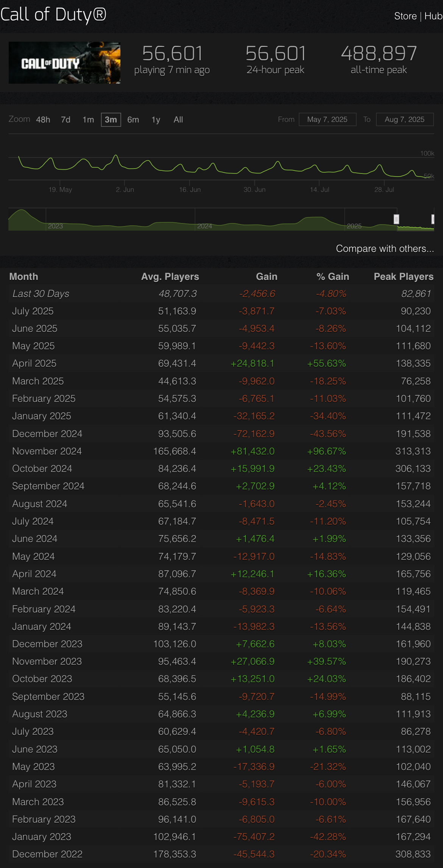
Task: Click the March 2025 row label
Action: point(38,381)
